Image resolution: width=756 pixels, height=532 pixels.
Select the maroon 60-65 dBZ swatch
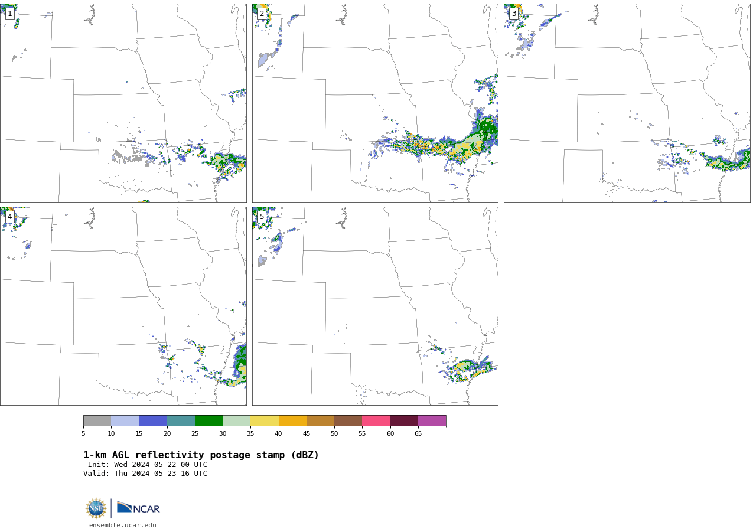coord(404,421)
